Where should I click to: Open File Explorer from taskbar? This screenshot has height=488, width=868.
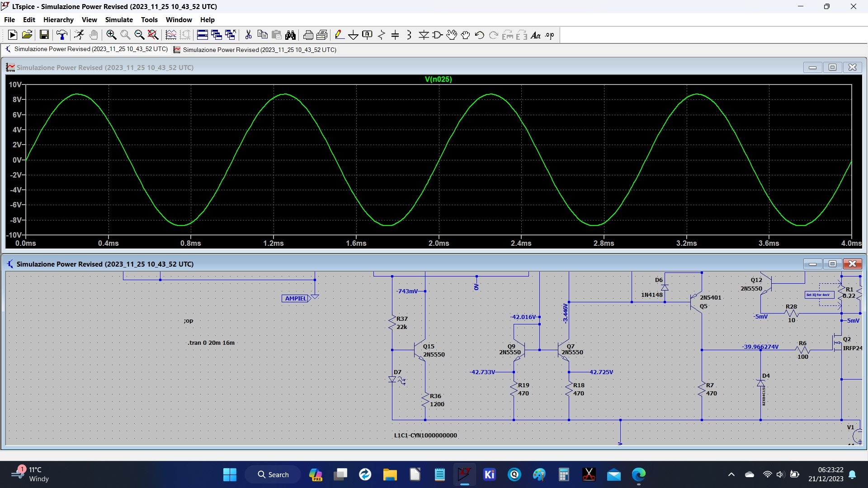click(x=390, y=474)
